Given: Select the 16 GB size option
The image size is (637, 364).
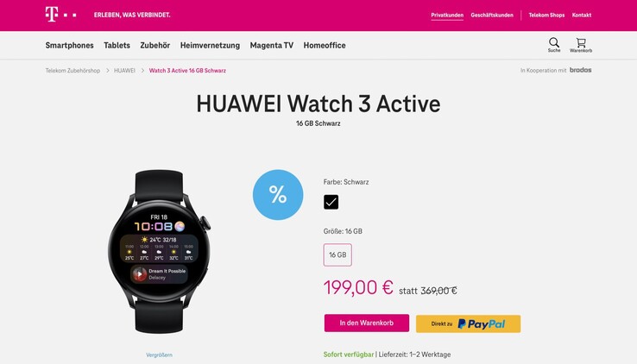Looking at the screenshot, I should click(337, 254).
